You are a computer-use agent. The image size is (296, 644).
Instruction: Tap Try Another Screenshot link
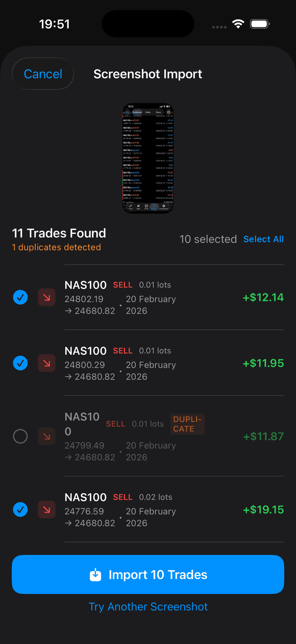[x=148, y=607]
